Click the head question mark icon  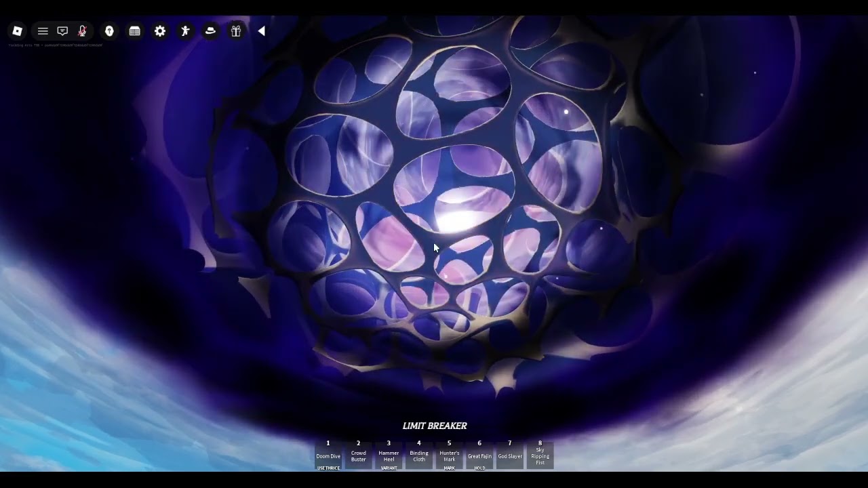coord(109,31)
